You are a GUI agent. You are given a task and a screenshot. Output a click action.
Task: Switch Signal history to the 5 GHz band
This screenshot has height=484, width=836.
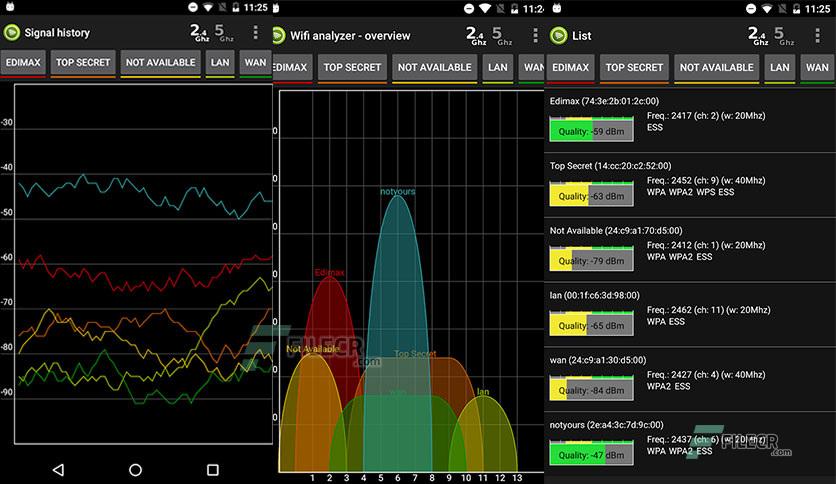point(224,33)
